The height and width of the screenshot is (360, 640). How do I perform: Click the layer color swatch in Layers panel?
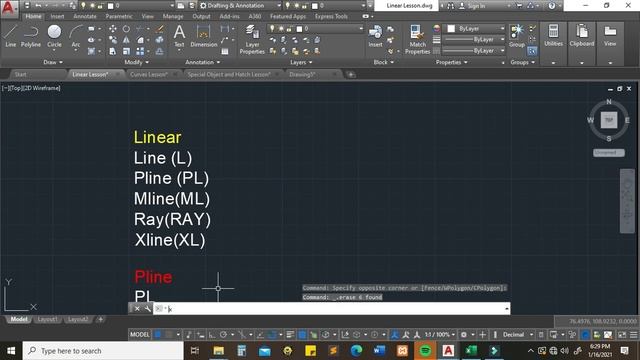pos(300,29)
